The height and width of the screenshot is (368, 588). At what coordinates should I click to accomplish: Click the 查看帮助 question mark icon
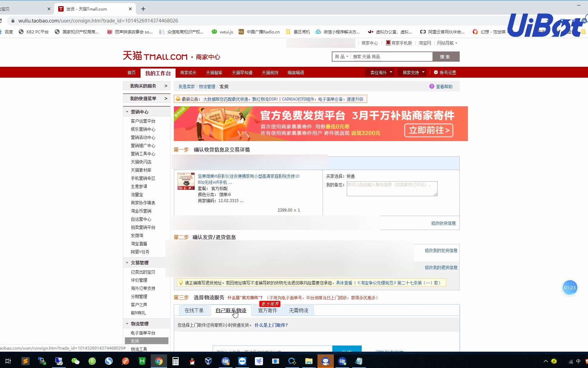(x=431, y=86)
